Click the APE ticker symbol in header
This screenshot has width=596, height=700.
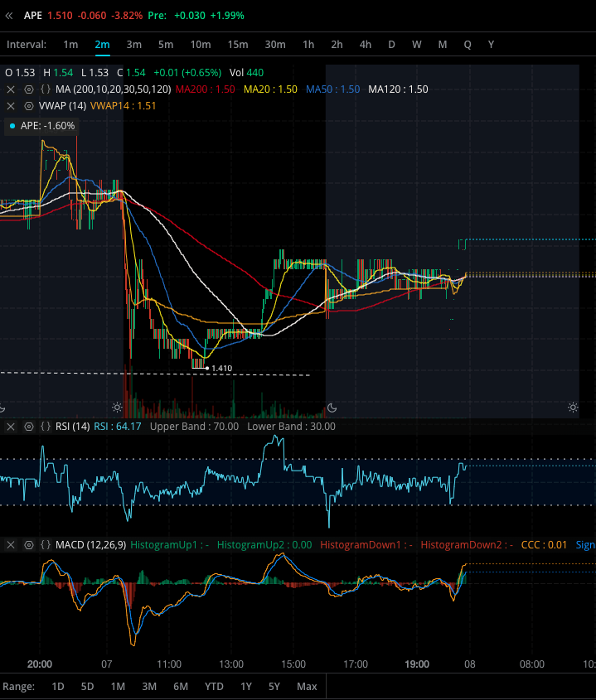[x=33, y=16]
